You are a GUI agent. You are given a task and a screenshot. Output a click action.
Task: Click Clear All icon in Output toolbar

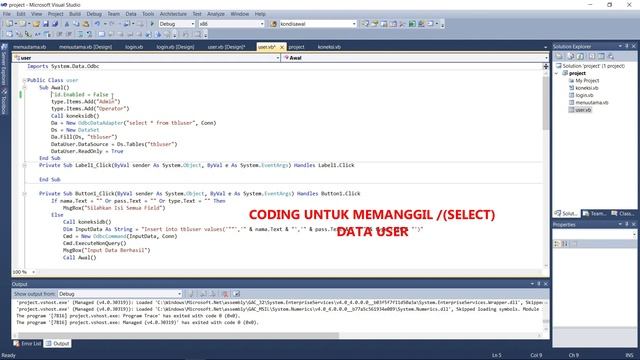pos(225,294)
